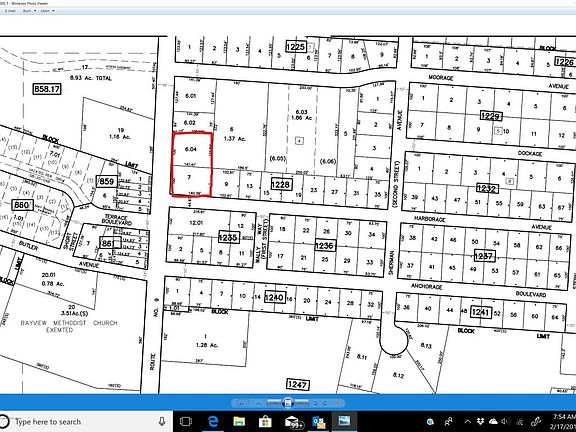Open the Burn dropdown menu
Viewport: 576px width, 432px height.
(29, 11)
